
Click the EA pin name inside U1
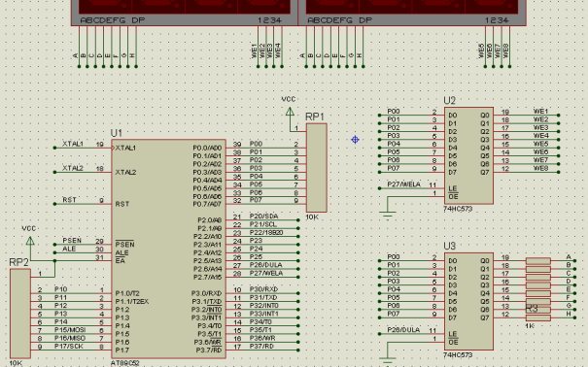120,260
